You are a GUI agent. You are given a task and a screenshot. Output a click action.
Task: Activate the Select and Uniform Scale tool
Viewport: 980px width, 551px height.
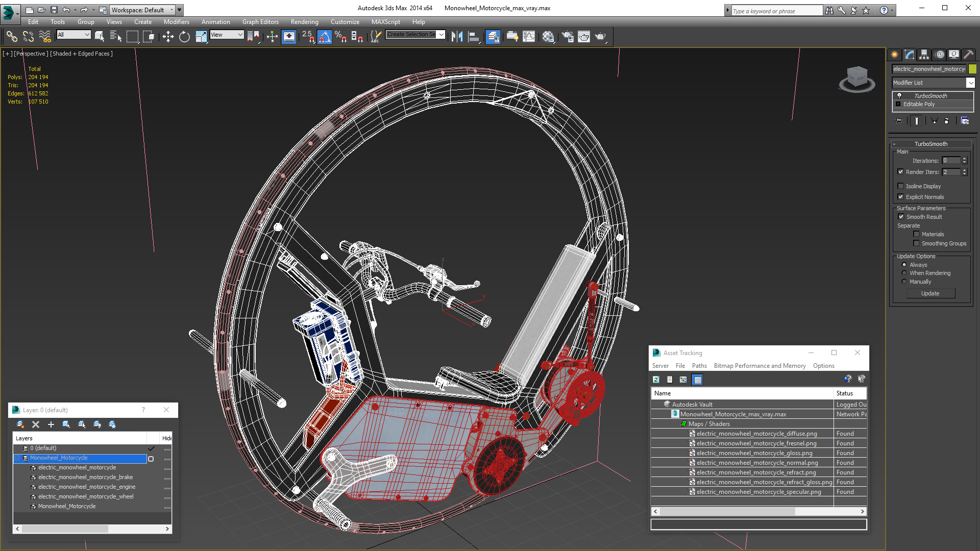point(201,36)
